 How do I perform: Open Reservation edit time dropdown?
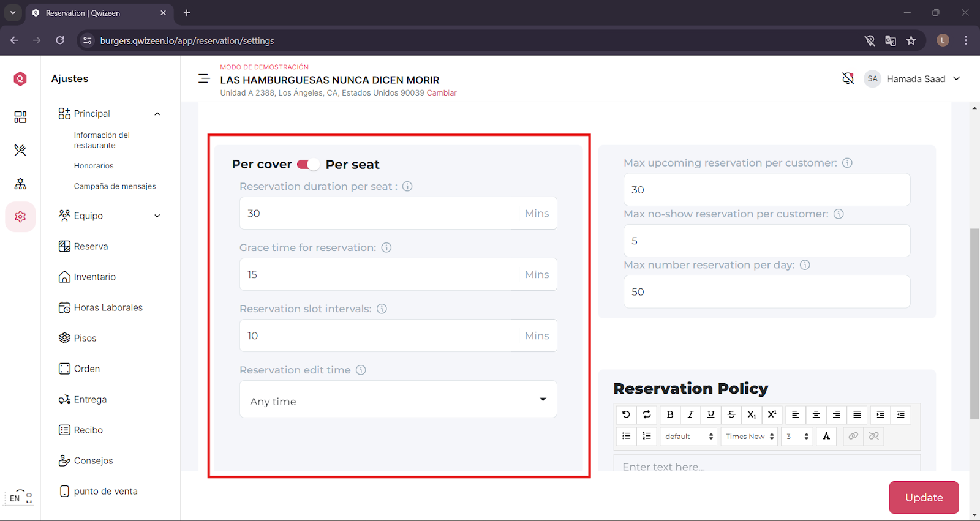click(398, 399)
